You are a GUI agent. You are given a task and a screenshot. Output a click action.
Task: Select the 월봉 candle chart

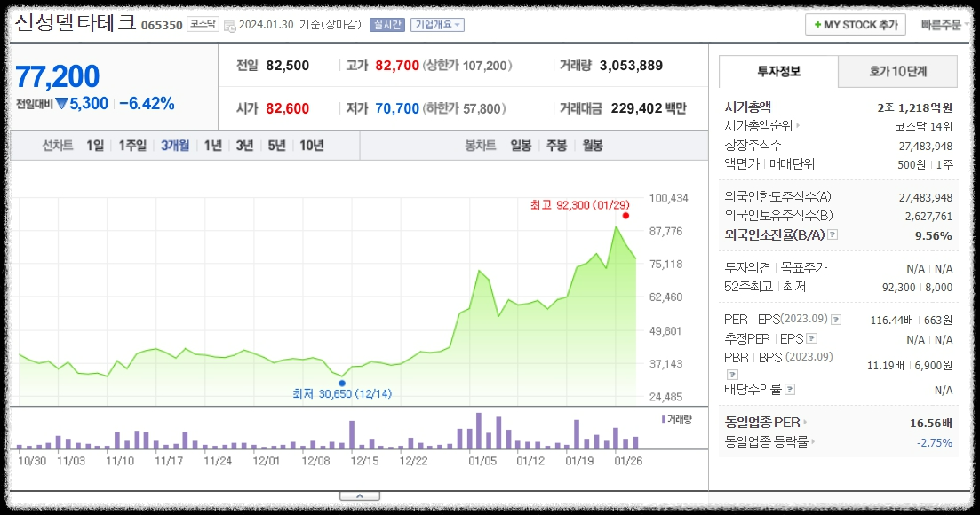tap(593, 146)
